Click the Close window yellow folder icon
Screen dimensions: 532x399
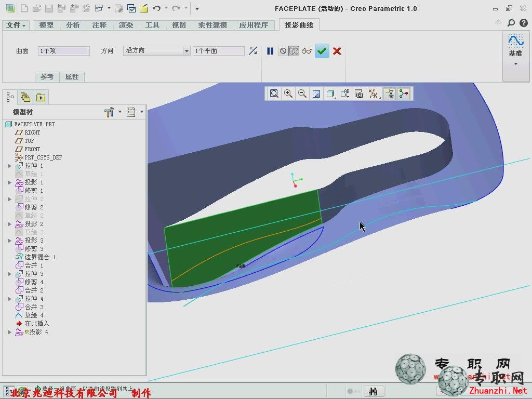click(143, 8)
